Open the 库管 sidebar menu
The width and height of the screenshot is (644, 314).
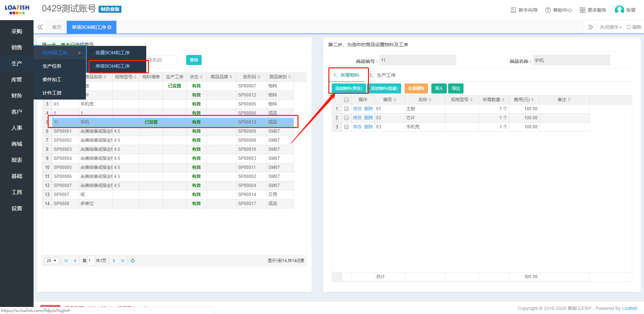click(17, 79)
